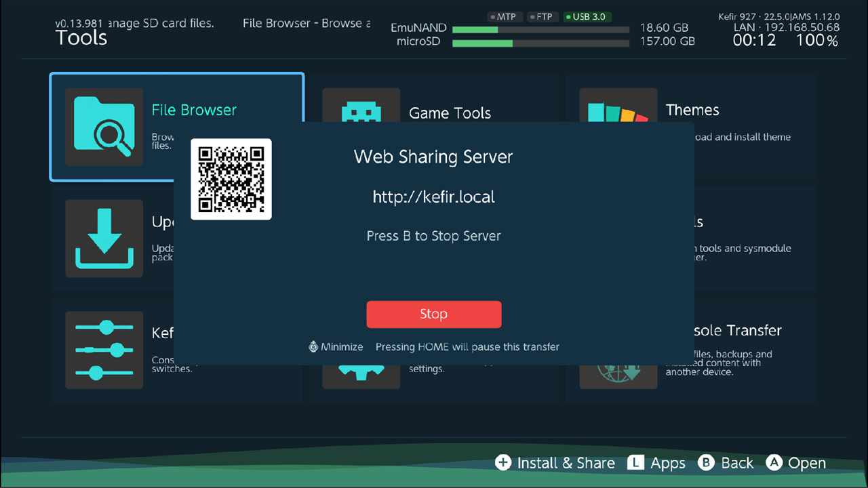This screenshot has height=488, width=868.
Task: Click the microSD storage usage bar
Action: [x=540, y=43]
